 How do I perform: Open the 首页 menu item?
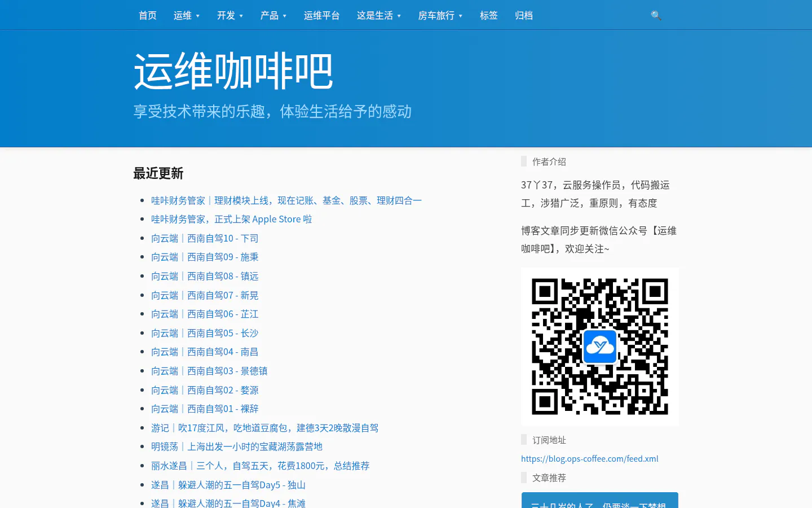point(148,15)
